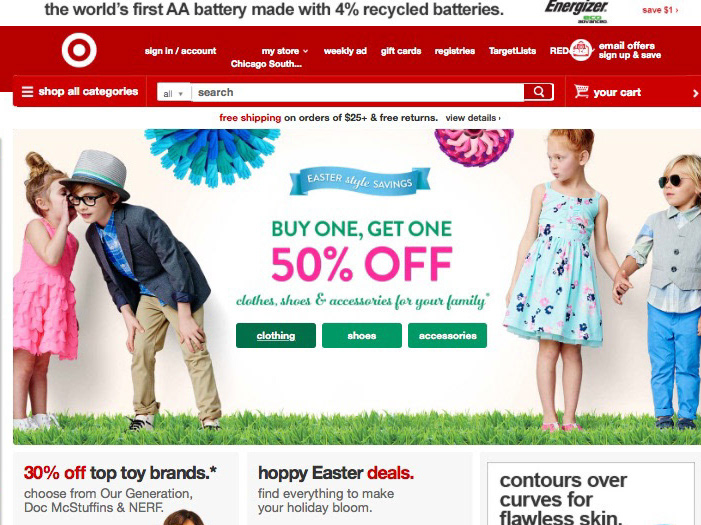Select the green clothing button
701x525 pixels.
point(276,335)
